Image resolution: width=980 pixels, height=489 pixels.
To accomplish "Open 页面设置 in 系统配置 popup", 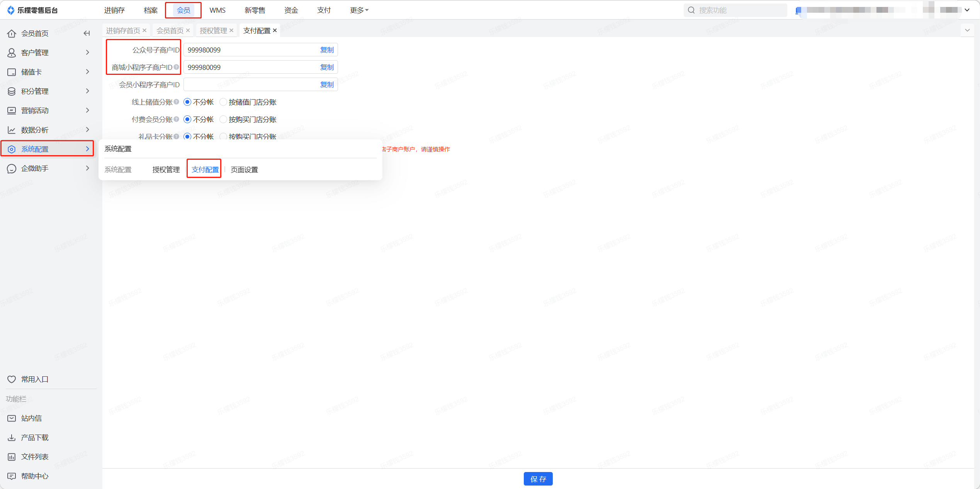I will (244, 169).
